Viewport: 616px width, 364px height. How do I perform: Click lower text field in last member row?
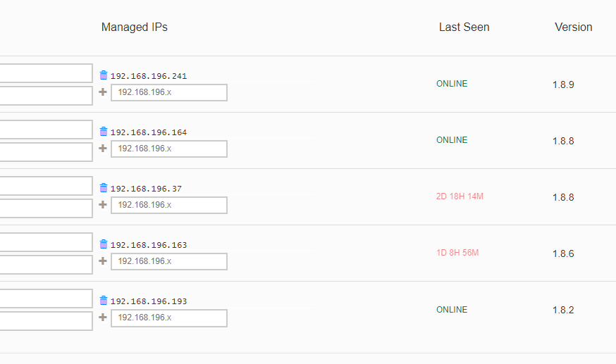pyautogui.click(x=46, y=321)
